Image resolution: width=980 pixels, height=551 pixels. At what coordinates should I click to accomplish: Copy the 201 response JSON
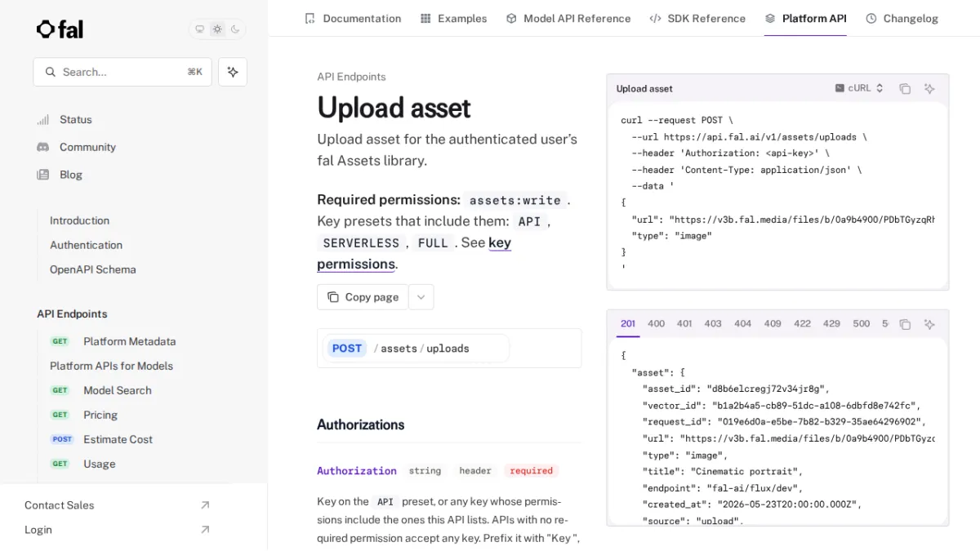(905, 324)
